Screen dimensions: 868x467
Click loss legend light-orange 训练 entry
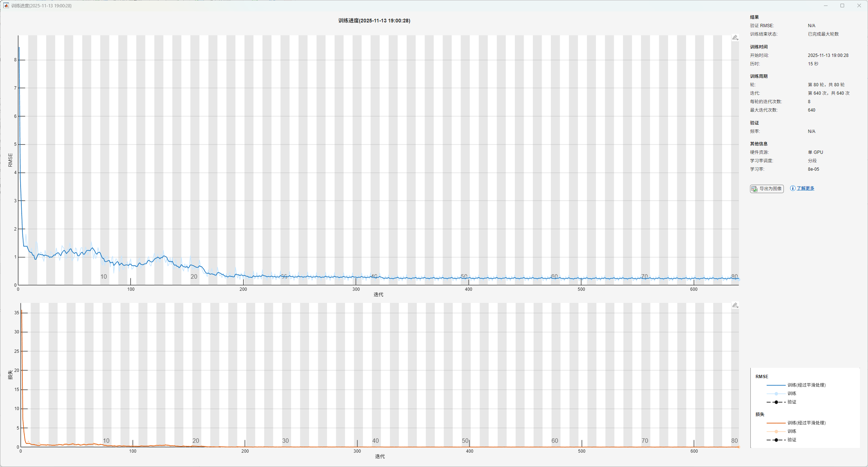(x=792, y=431)
